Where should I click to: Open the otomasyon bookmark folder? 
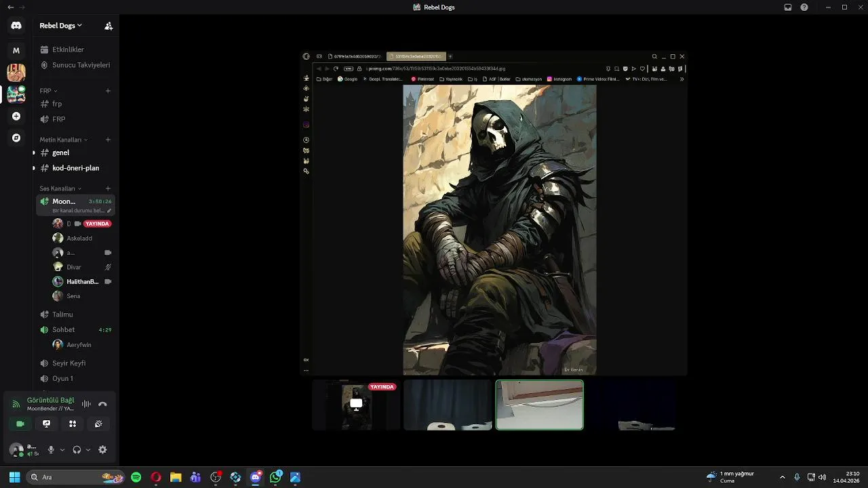coord(529,79)
